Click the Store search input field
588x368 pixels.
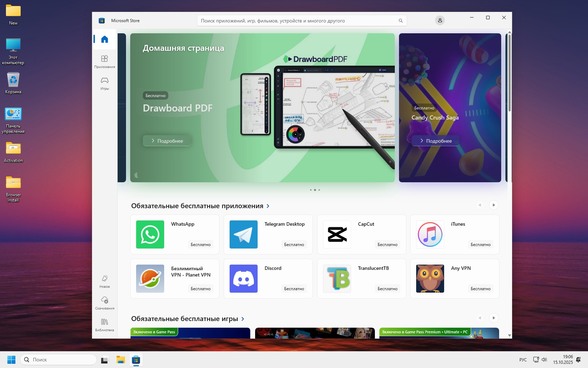pyautogui.click(x=297, y=21)
